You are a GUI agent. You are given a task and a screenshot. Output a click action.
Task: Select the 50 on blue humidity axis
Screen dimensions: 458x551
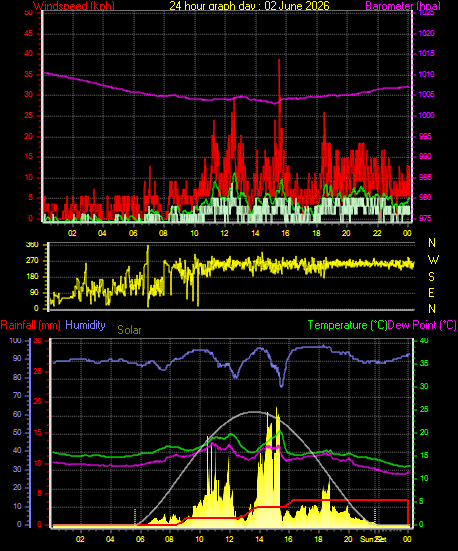coord(17,433)
